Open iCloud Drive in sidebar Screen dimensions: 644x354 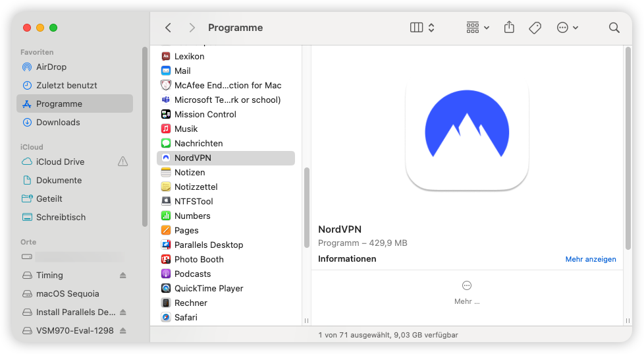pos(75,162)
